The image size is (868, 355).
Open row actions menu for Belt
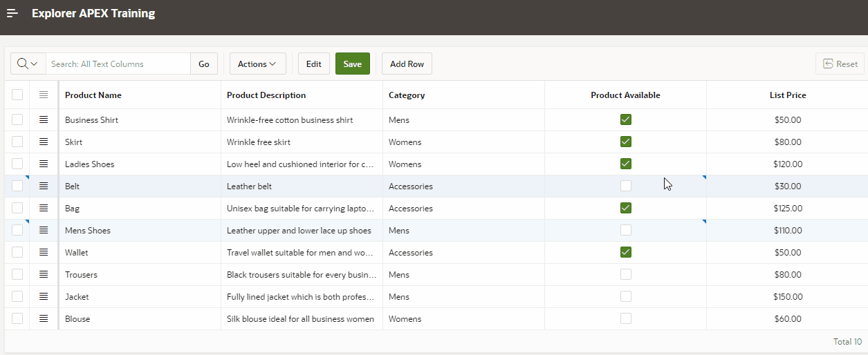(44, 186)
